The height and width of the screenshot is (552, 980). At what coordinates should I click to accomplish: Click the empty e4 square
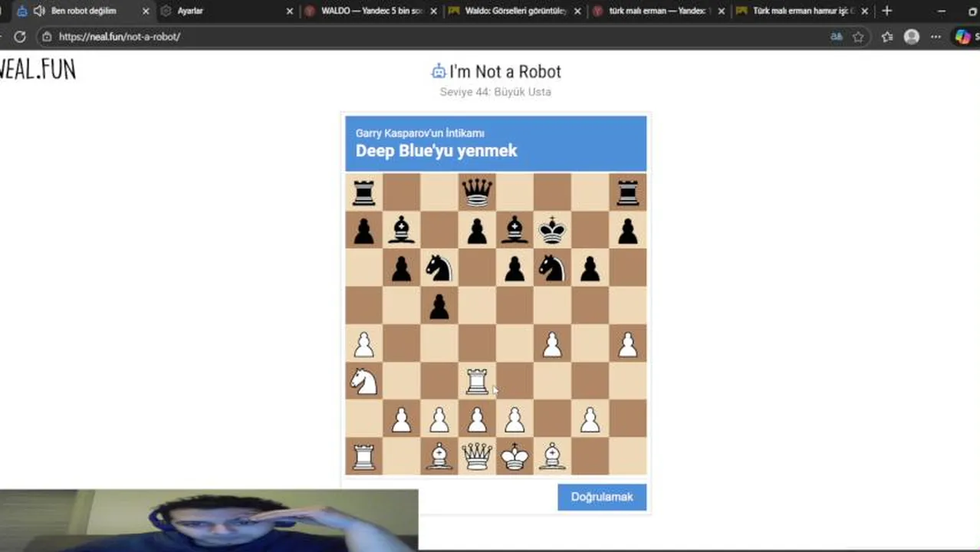pos(515,343)
